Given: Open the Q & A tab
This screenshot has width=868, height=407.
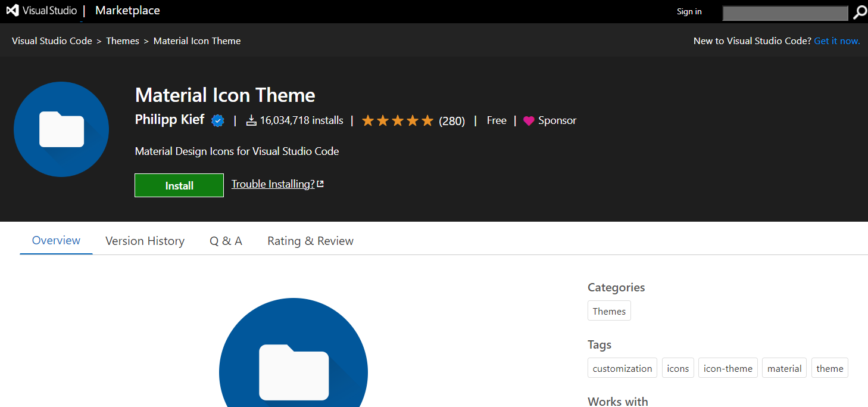Looking at the screenshot, I should pyautogui.click(x=226, y=241).
